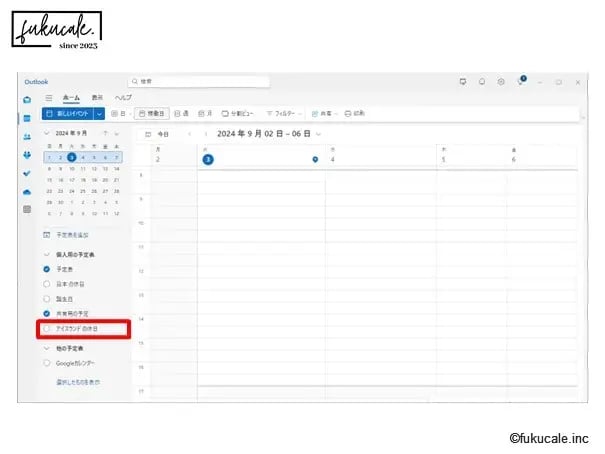Click the notification bell icon

tap(481, 81)
